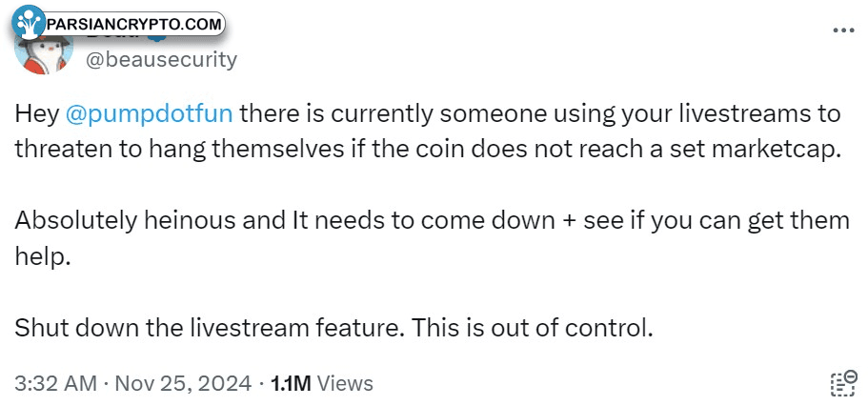
Task: Click the "This is out of control" sentence
Action: pyautogui.click(x=533, y=329)
